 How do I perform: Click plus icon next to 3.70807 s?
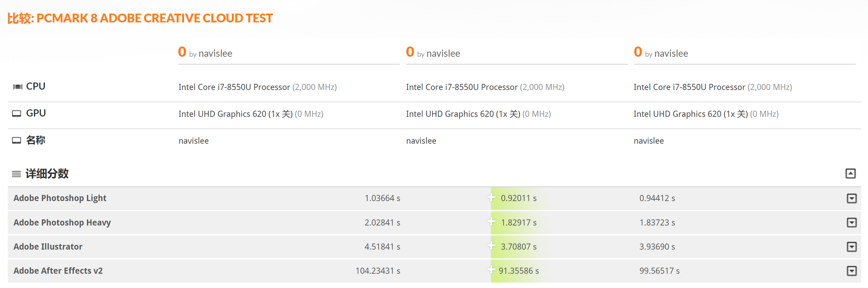point(491,246)
